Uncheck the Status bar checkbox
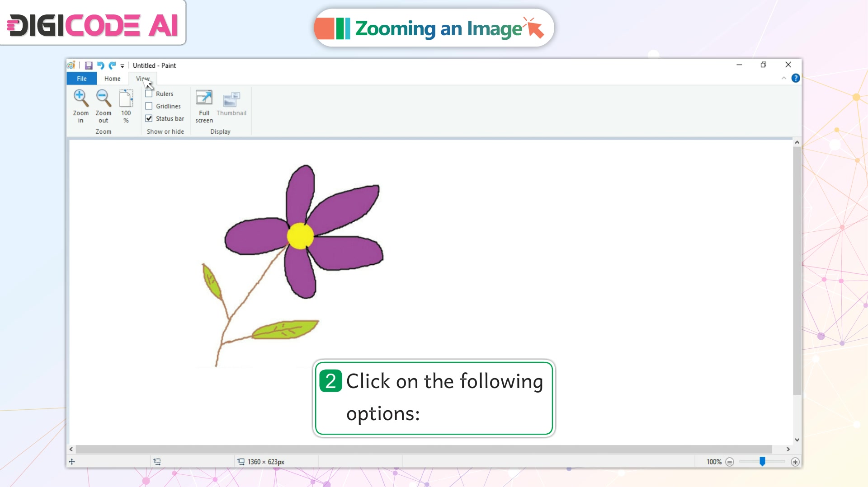Screen dimensions: 868x487 [x=149, y=118]
